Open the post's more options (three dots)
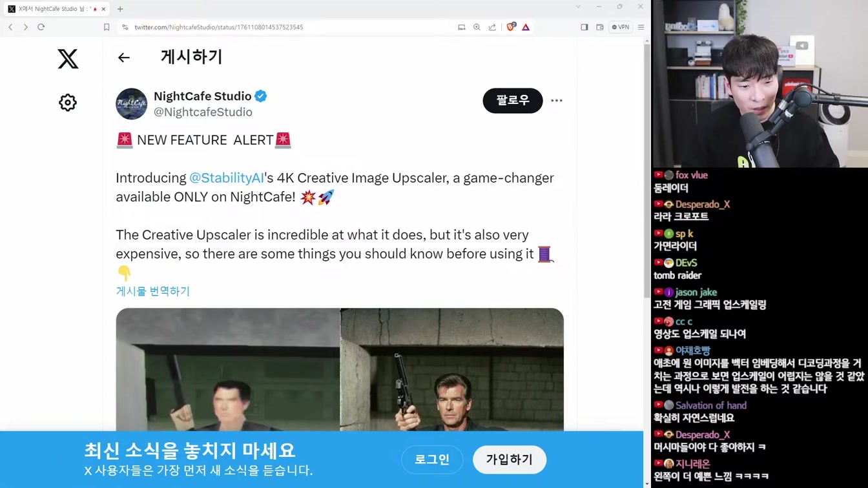The image size is (868, 488). [557, 101]
